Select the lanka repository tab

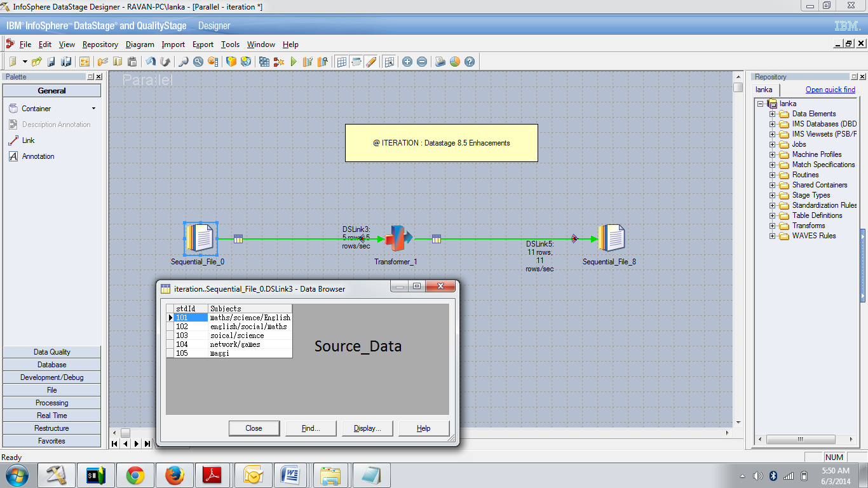tap(764, 90)
